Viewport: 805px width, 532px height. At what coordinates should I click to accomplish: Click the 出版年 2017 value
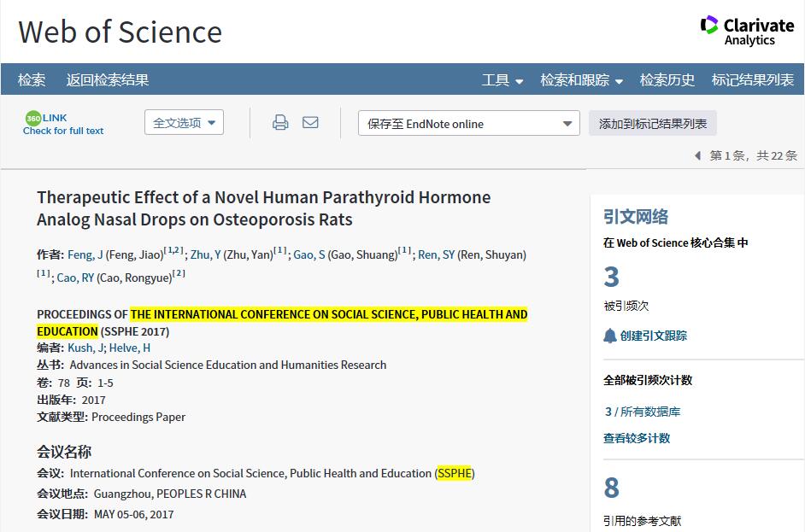pyautogui.click(x=93, y=400)
